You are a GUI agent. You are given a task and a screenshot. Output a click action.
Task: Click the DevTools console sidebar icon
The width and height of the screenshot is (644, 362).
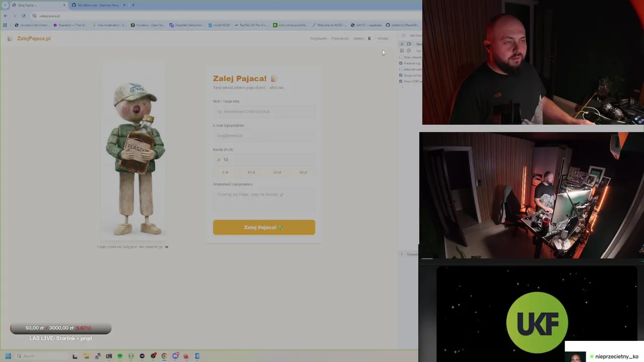(401, 51)
